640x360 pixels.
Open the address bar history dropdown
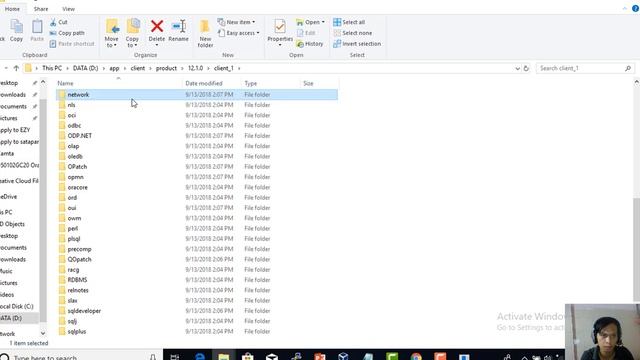[518, 68]
